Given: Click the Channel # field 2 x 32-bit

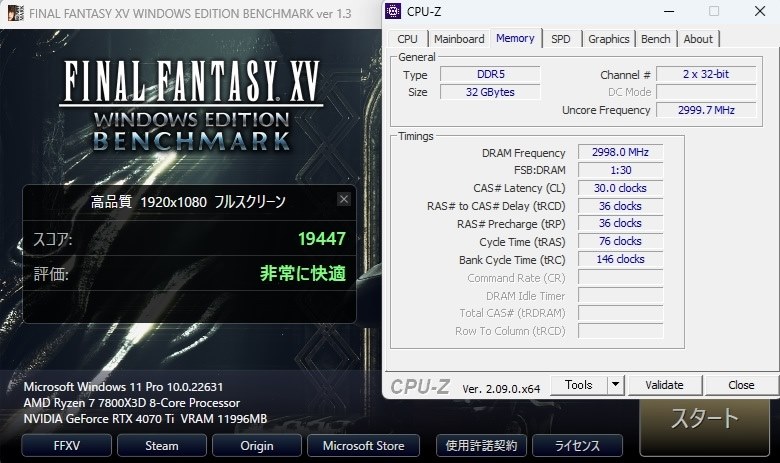Looking at the screenshot, I should click(x=706, y=75).
